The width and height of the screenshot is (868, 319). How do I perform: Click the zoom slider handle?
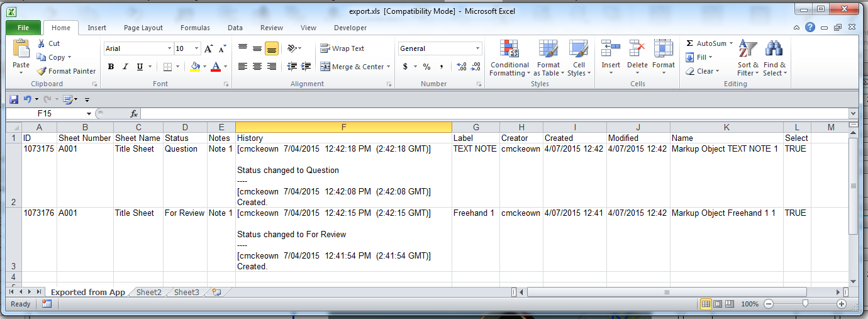[x=804, y=304]
